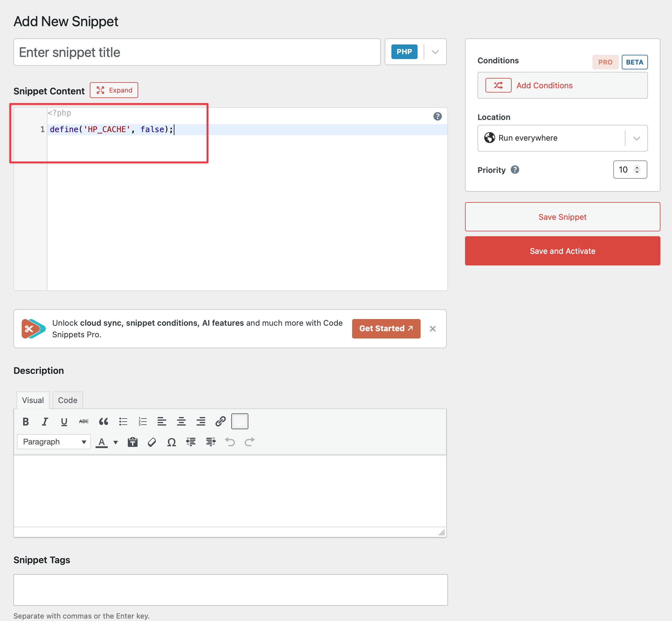This screenshot has width=672, height=621.
Task: Click the clear formatting eraser icon
Action: [152, 442]
